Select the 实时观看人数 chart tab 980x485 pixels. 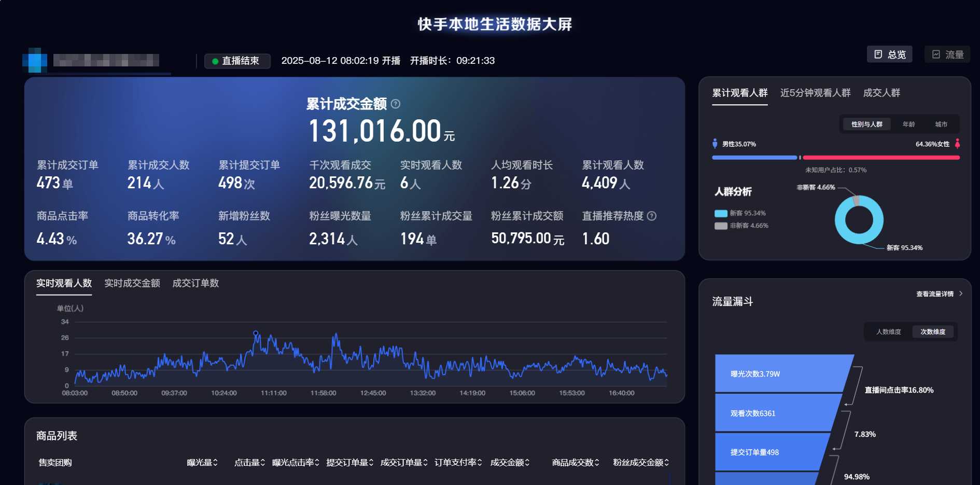tap(64, 283)
